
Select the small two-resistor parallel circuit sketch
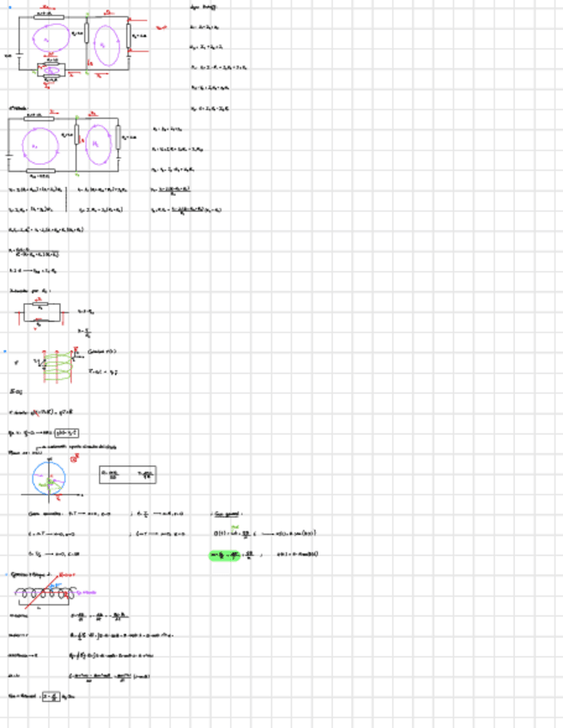[x=42, y=313]
